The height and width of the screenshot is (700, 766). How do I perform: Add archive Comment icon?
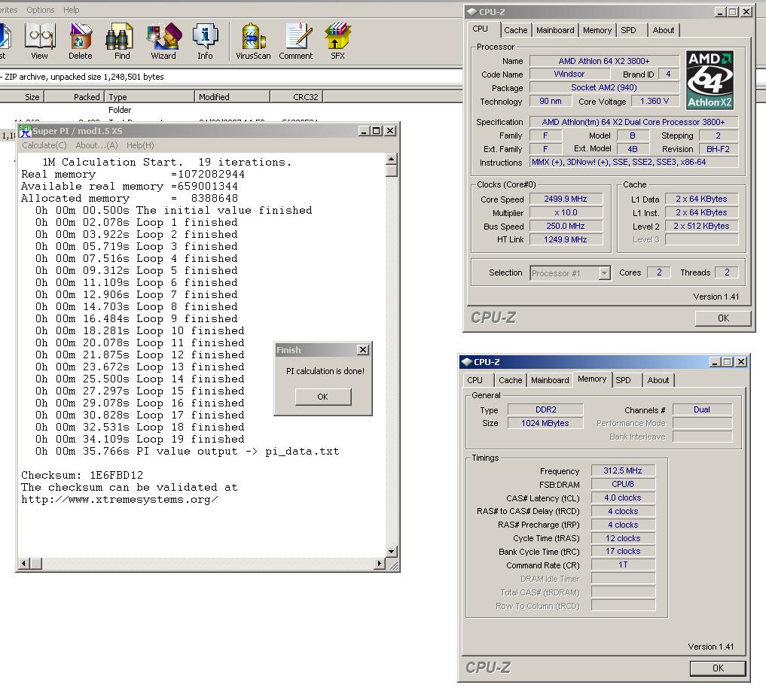[x=296, y=41]
